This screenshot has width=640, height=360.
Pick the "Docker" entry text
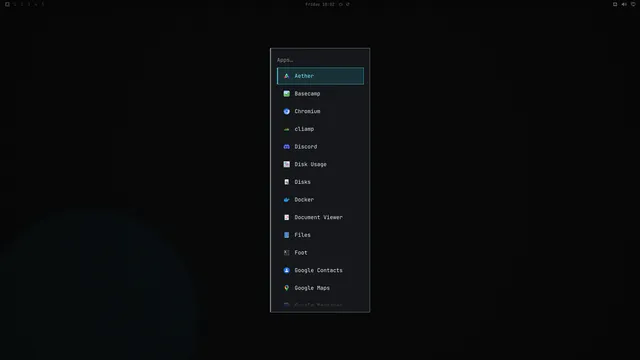click(304, 200)
